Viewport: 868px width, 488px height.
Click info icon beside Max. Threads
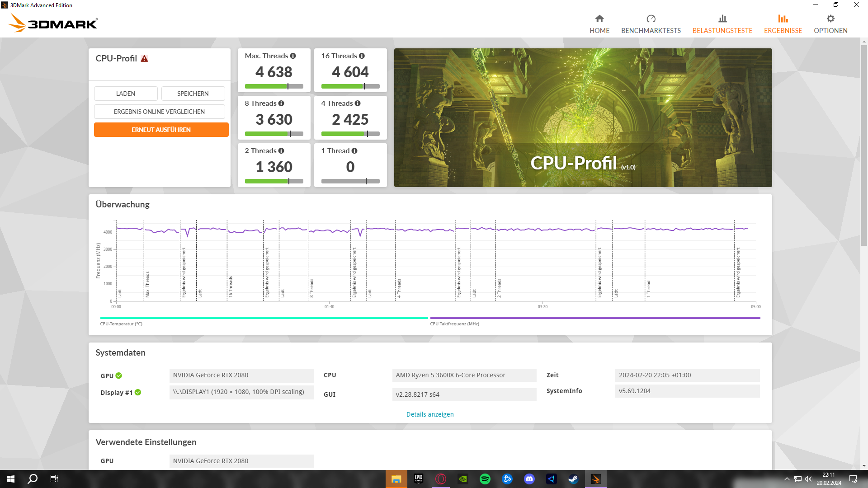coord(293,56)
